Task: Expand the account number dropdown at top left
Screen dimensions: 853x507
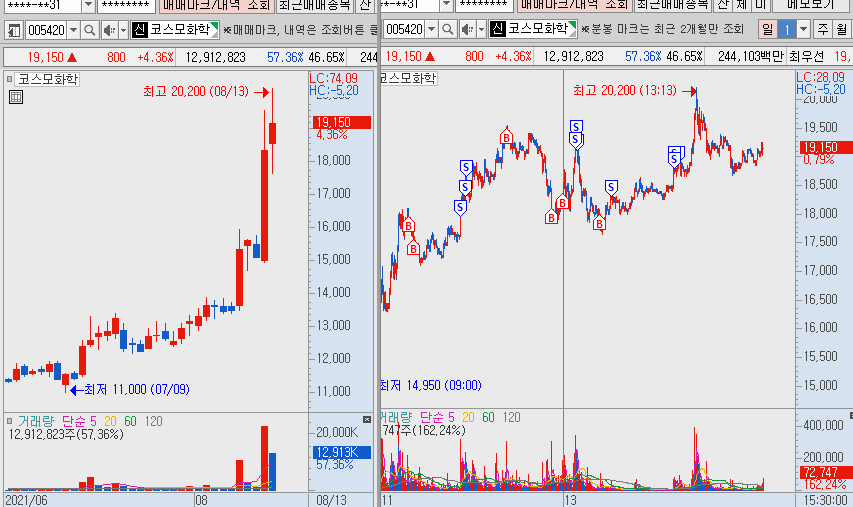Action: (x=87, y=5)
